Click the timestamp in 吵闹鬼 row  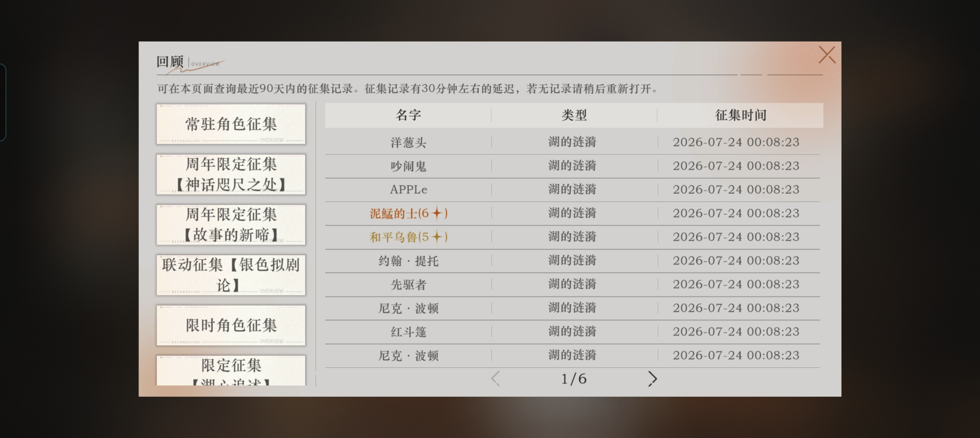tap(736, 166)
